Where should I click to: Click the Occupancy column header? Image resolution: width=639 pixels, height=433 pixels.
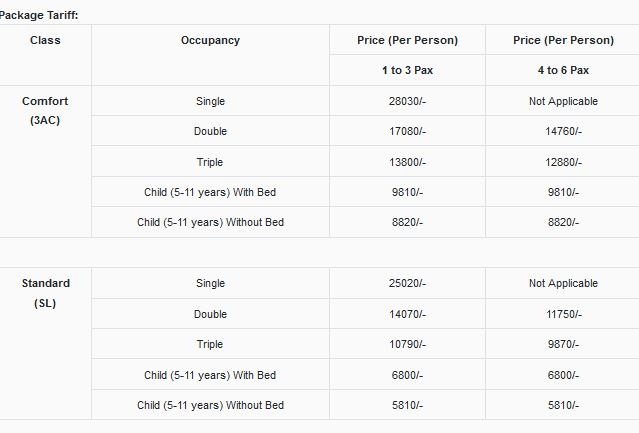(210, 40)
